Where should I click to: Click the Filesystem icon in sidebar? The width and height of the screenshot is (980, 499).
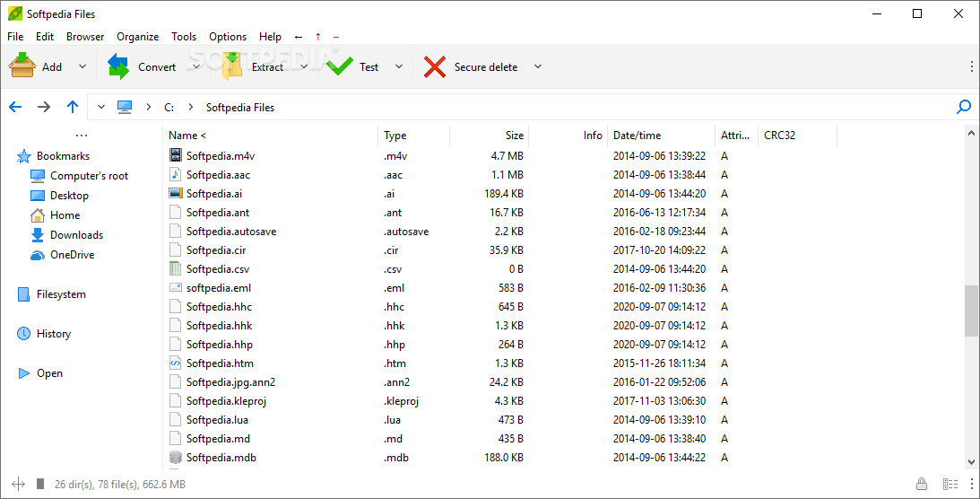click(x=23, y=293)
